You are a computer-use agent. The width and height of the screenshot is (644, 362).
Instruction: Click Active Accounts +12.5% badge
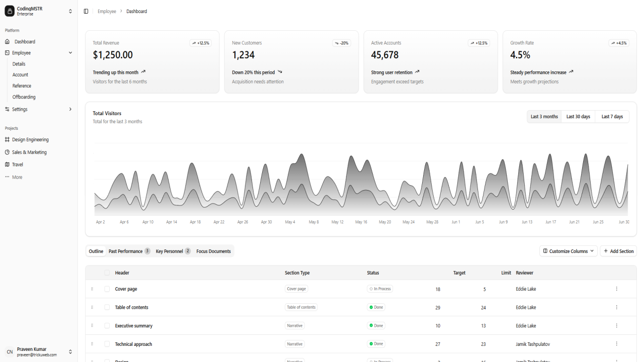(x=479, y=43)
